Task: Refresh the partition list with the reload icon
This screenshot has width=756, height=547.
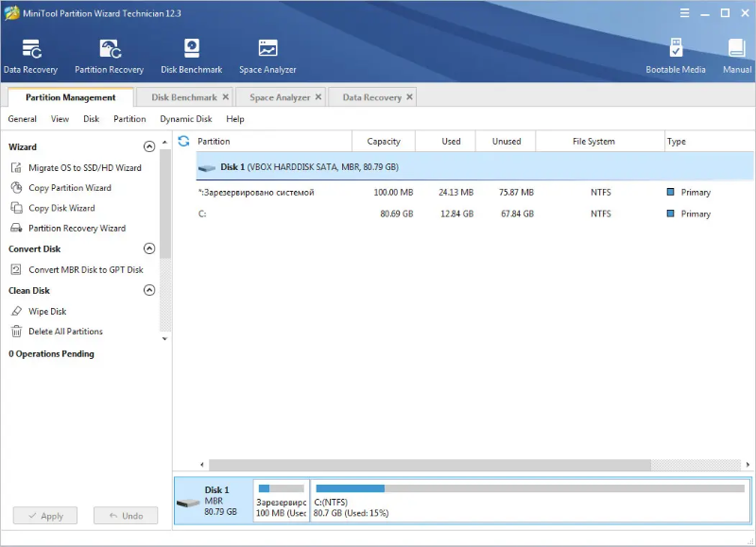Action: (x=183, y=141)
